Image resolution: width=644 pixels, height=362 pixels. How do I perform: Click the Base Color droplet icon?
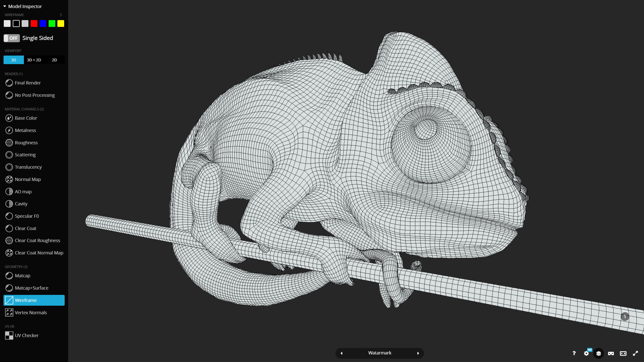point(9,118)
